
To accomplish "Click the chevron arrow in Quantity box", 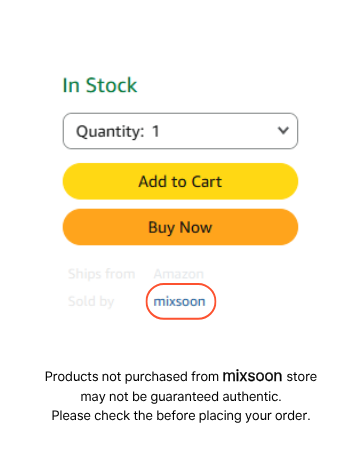I will [x=283, y=130].
